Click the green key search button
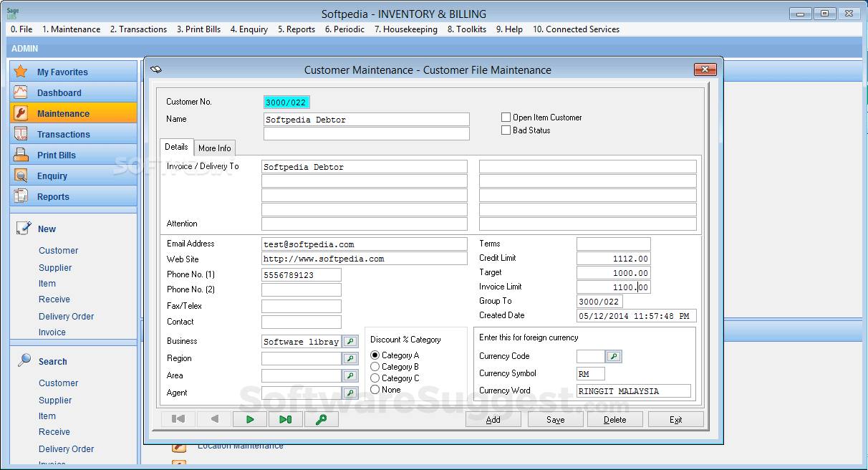Image resolution: width=868 pixels, height=470 pixels. (322, 419)
